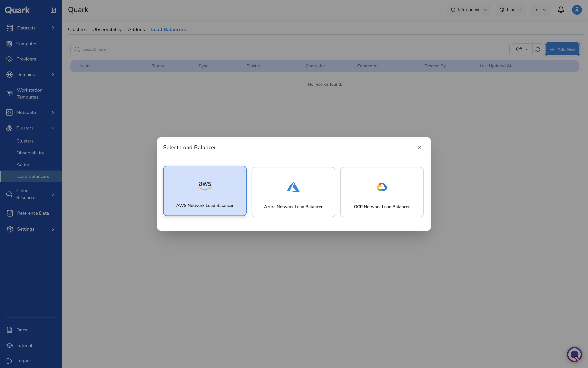Open Addons sub-item in sidebar
Viewport: 588px width, 368px height.
pyautogui.click(x=24, y=165)
